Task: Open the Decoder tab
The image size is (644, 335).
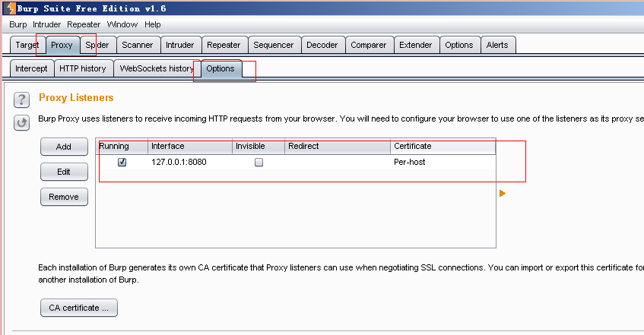Action: [x=322, y=45]
